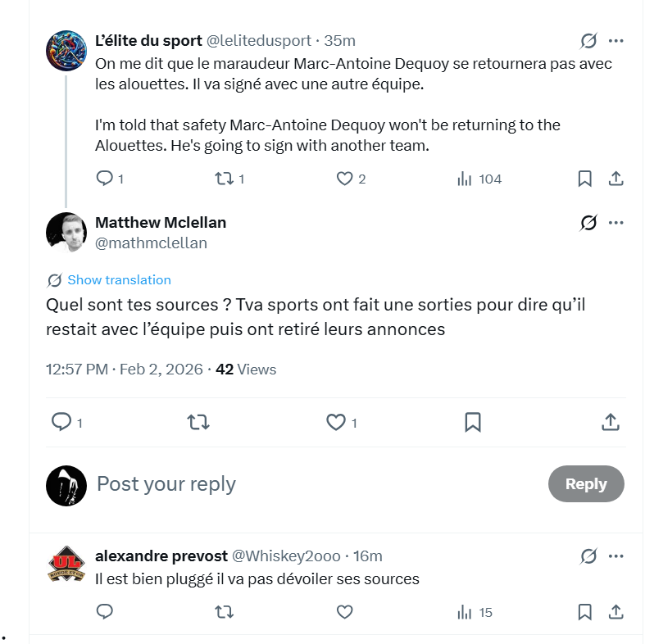645x644 pixels.
Task: Repost Matthew Mclellan's main post
Action: tap(198, 422)
